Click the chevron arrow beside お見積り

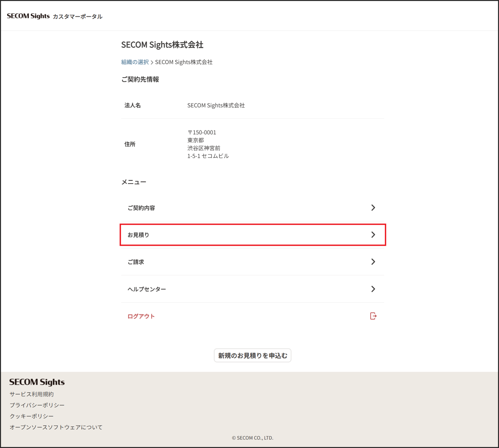(x=373, y=235)
